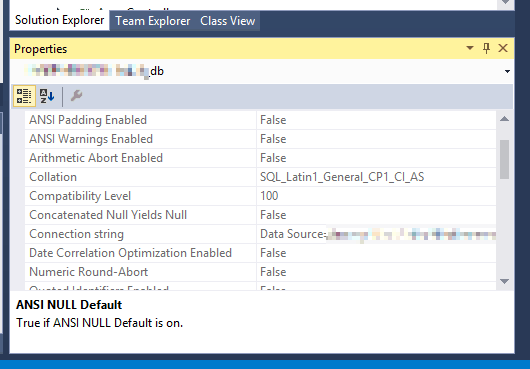
Task: Open Properties window position dropdown arrow
Action: 470,48
